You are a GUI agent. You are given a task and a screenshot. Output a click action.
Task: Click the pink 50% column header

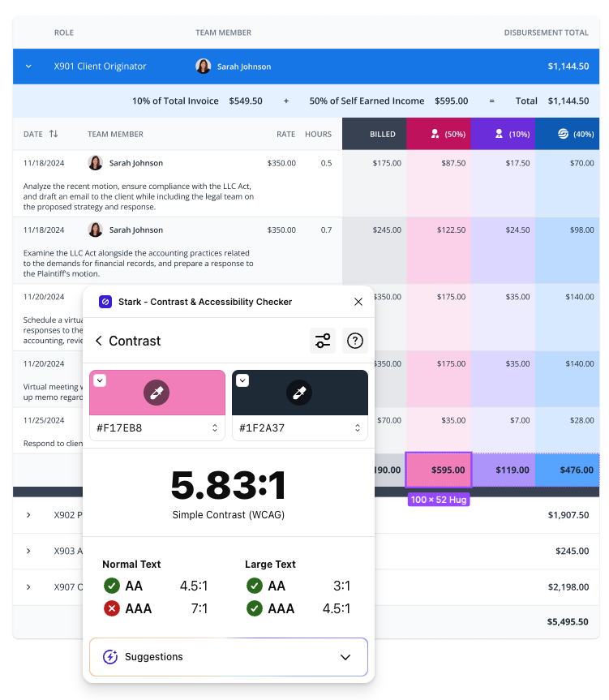coord(438,134)
